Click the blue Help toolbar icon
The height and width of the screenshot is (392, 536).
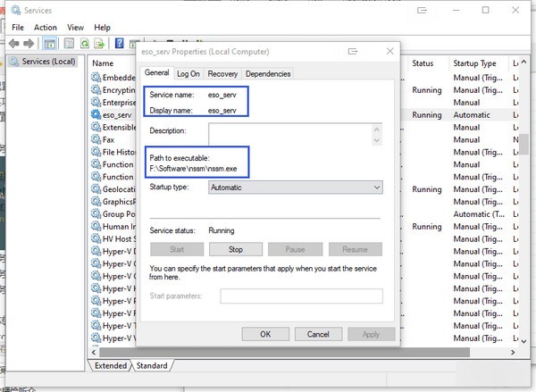pyautogui.click(x=120, y=43)
